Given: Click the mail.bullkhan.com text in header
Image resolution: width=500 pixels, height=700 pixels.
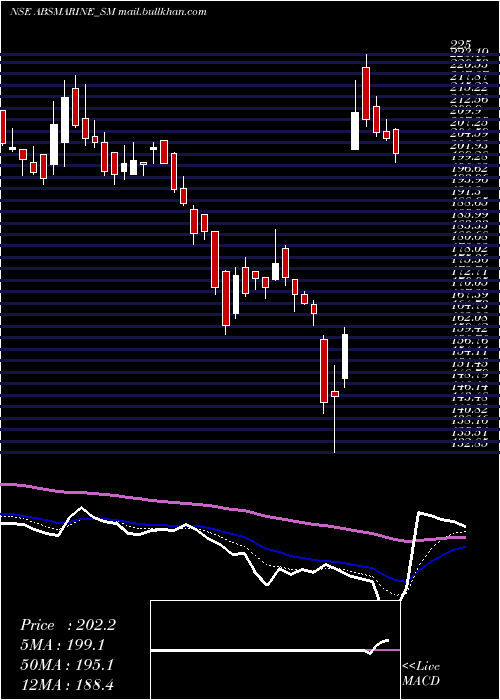Looking at the screenshot, I should click(162, 12).
